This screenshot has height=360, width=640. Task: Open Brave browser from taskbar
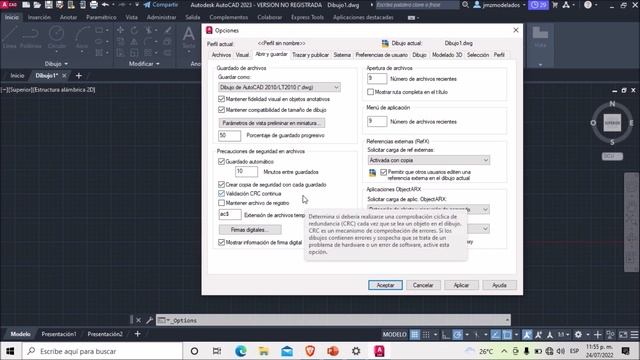[x=310, y=351]
